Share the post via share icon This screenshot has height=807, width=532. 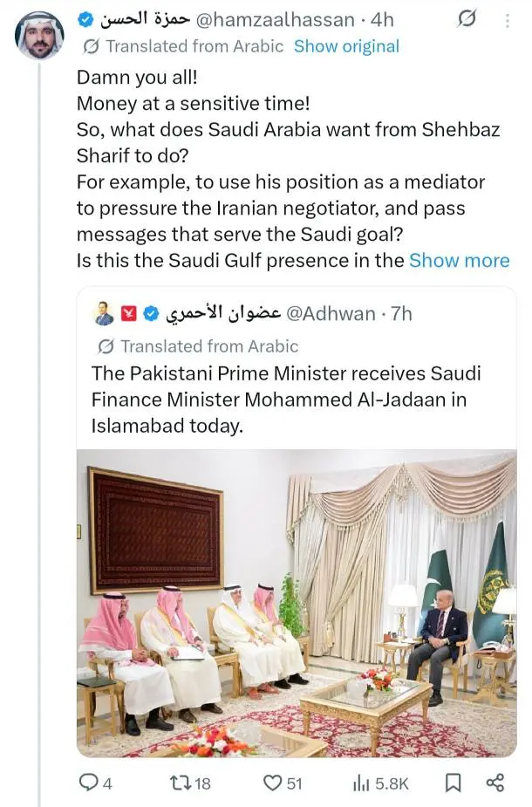pyautogui.click(x=494, y=783)
